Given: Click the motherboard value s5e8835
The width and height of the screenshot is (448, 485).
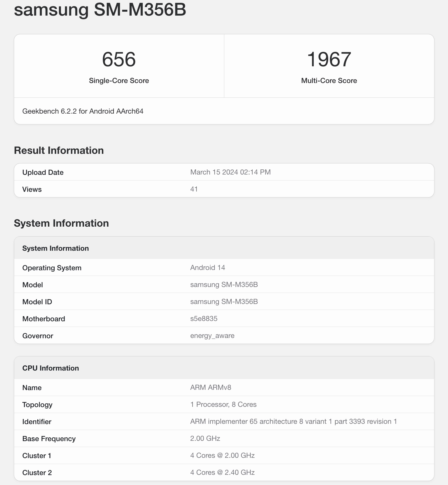Looking at the screenshot, I should click(x=204, y=319).
